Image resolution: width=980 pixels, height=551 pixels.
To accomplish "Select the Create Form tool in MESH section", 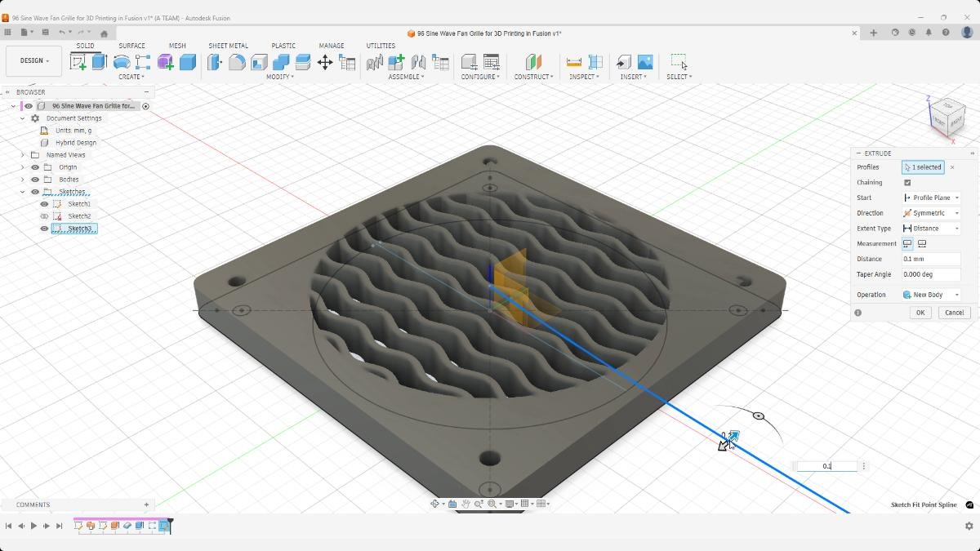I will (167, 62).
